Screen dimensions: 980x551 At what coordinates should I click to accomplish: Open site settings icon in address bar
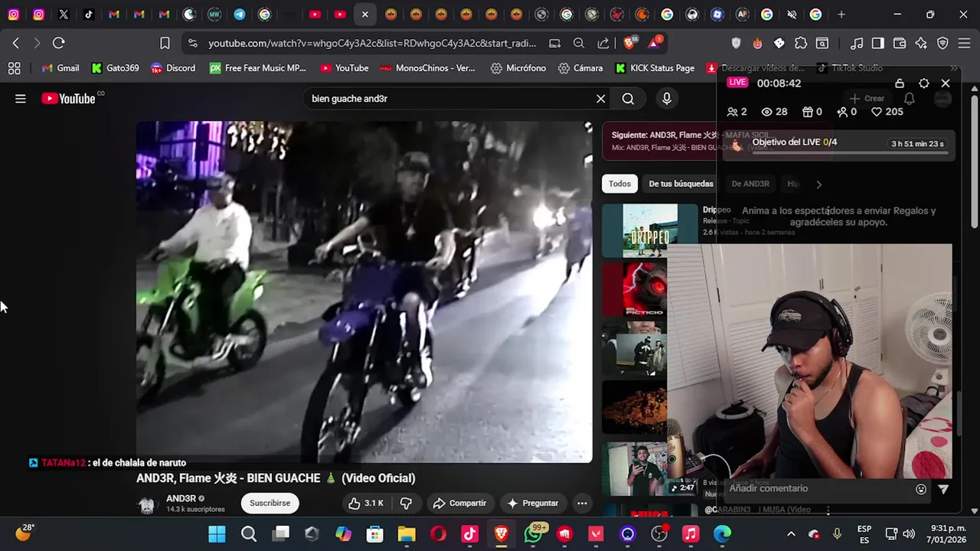[192, 43]
